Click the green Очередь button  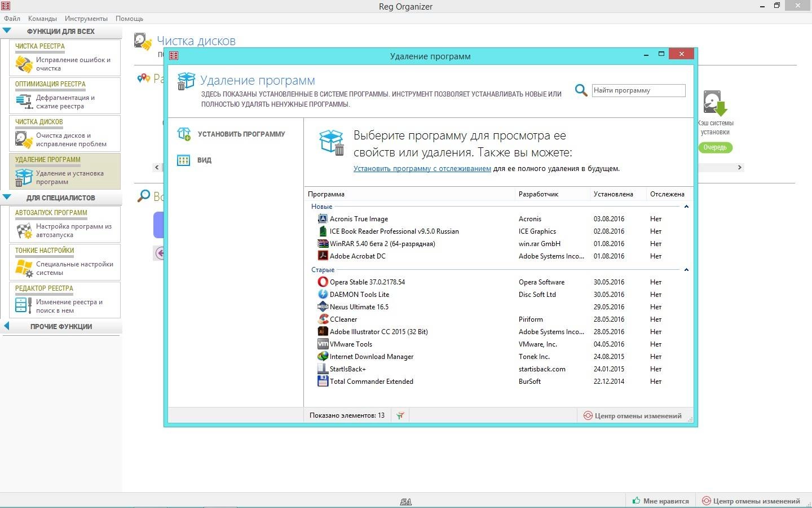[x=715, y=147]
